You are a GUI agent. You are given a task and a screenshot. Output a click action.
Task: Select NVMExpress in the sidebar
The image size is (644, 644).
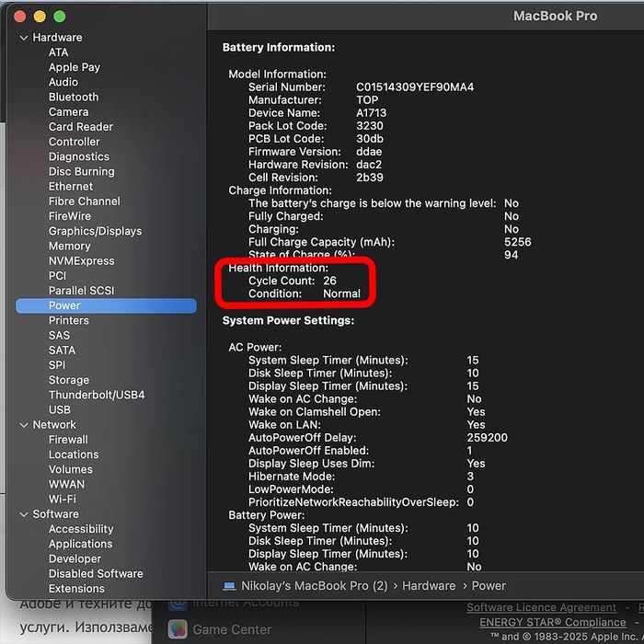82,260
